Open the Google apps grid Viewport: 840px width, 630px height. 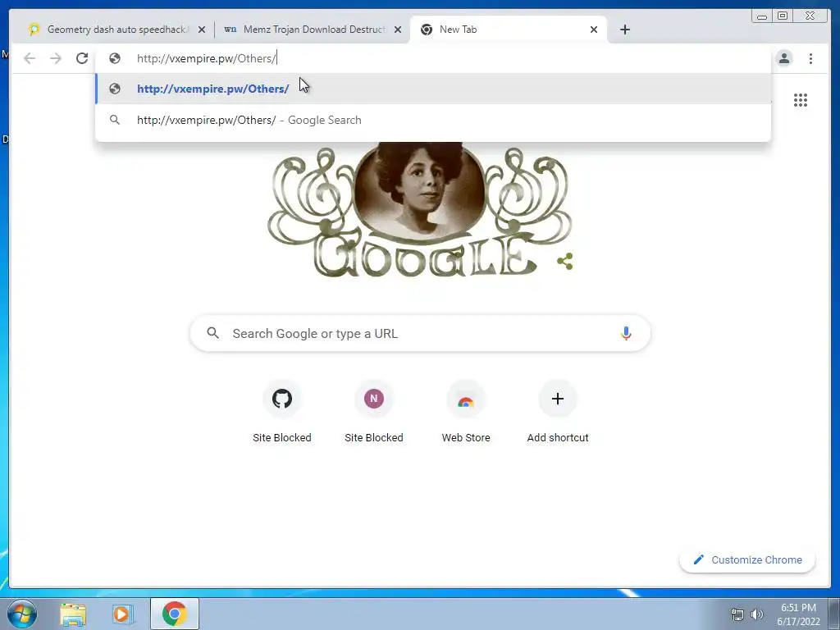[801, 99]
